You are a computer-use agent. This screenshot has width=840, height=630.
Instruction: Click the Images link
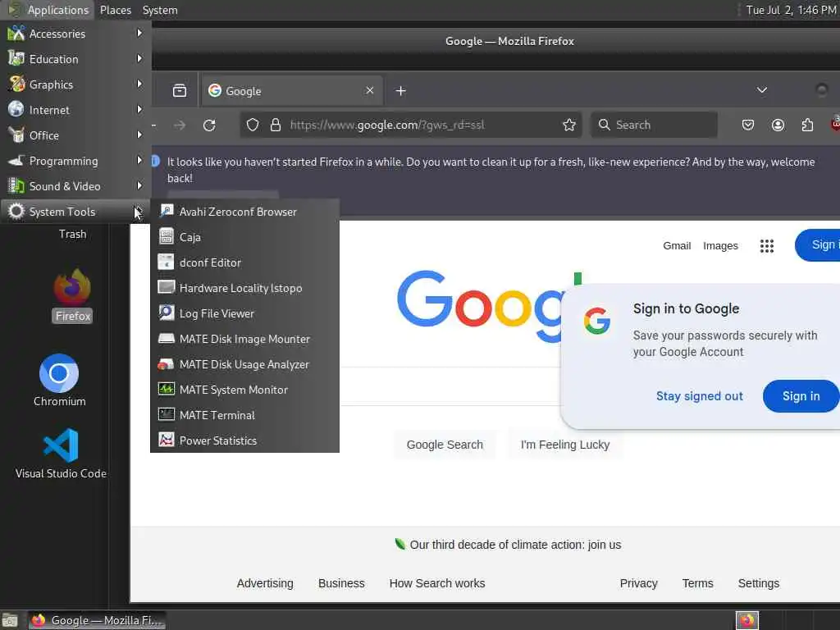pos(720,245)
